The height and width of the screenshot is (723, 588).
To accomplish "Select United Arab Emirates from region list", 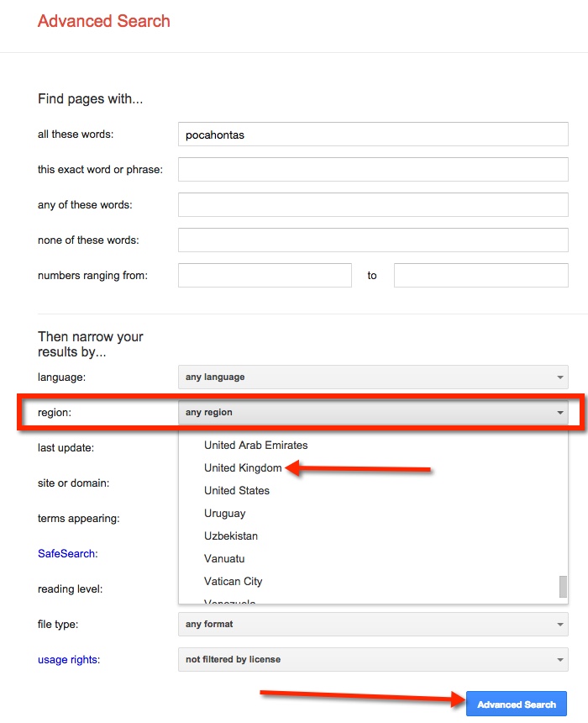I will point(256,446).
